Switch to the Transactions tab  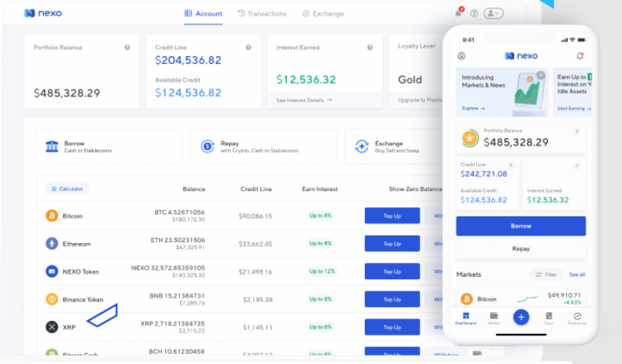262,13
